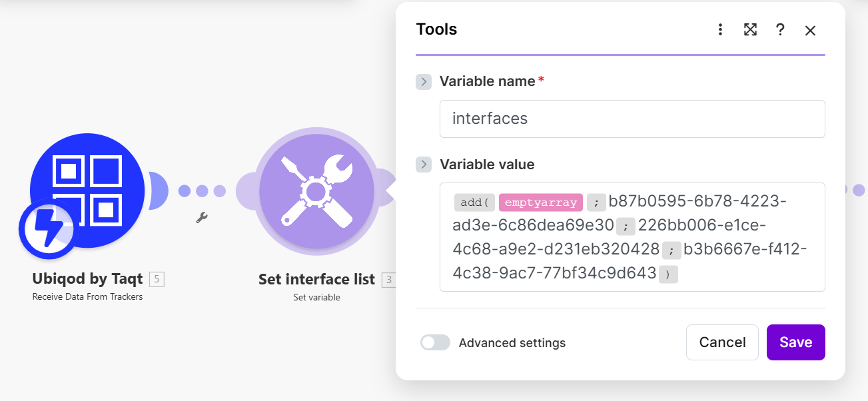Click the add( function token
The width and height of the screenshot is (868, 401).
click(474, 202)
